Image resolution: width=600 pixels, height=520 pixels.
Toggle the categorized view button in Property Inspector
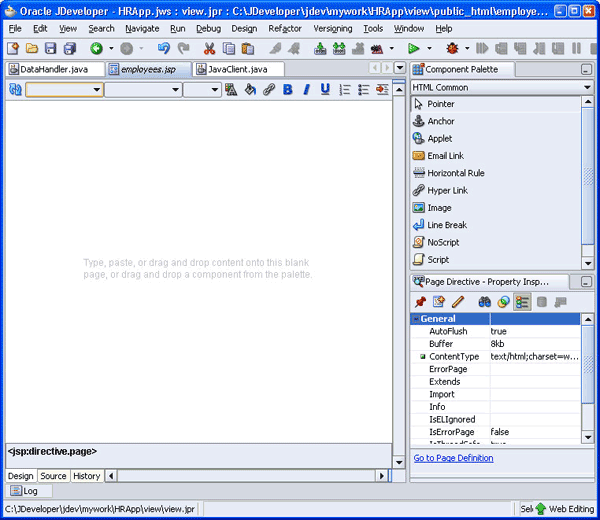click(522, 301)
